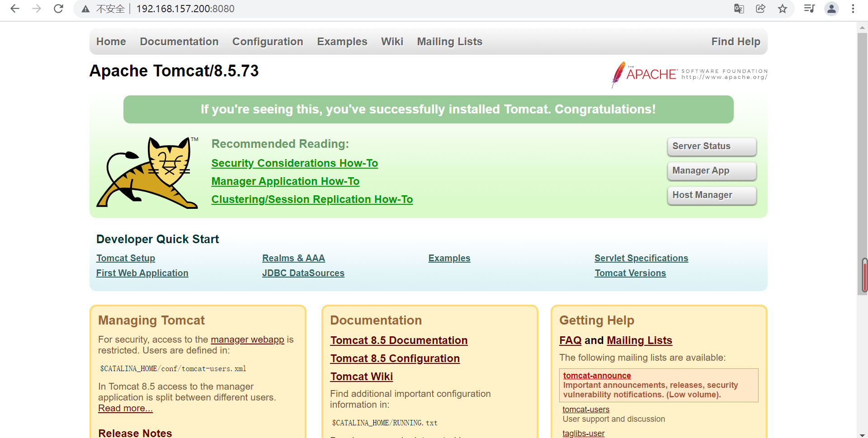Open Security Considerations How-To link
The image size is (868, 438).
pyautogui.click(x=295, y=163)
